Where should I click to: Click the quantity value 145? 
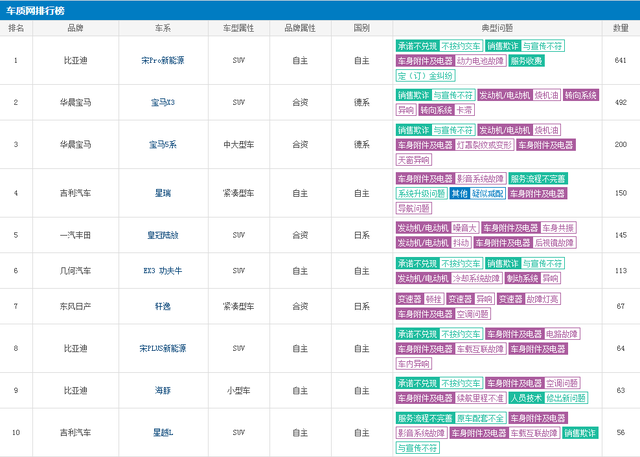[x=621, y=235]
